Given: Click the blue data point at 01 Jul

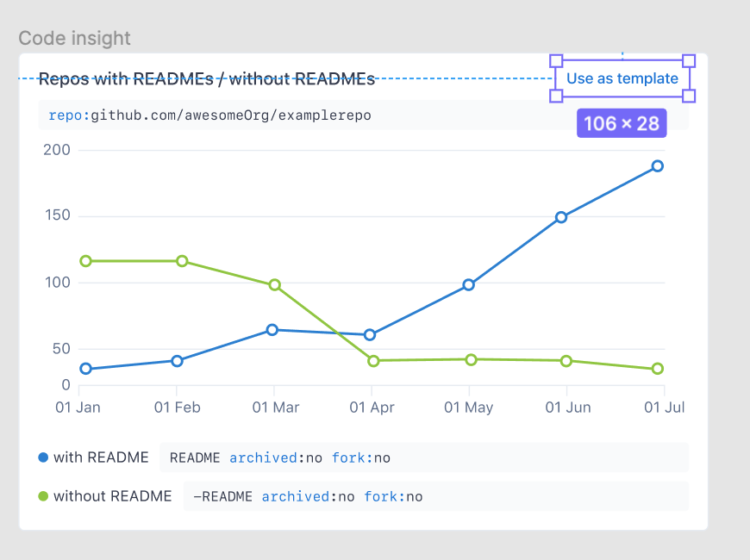Looking at the screenshot, I should pos(657,166).
